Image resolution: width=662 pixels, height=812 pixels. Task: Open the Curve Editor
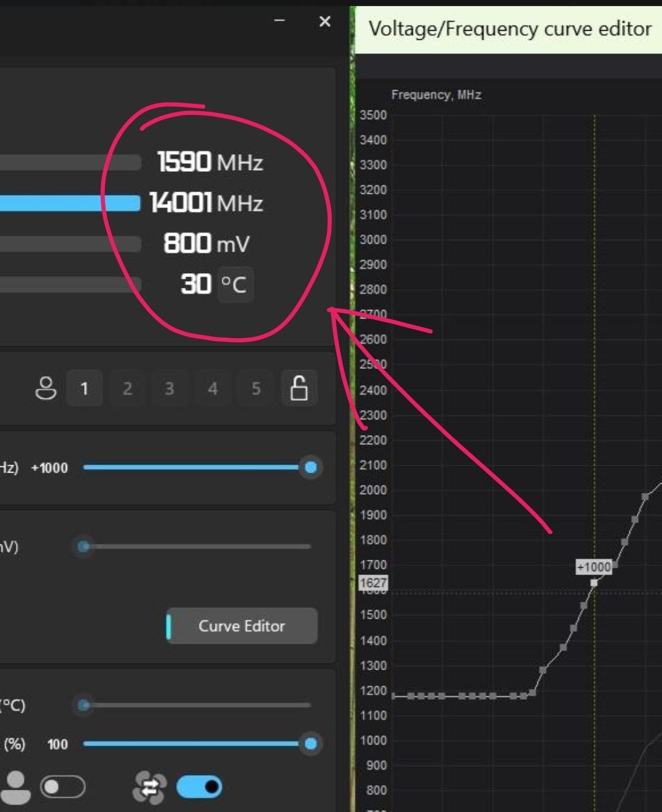coord(242,626)
